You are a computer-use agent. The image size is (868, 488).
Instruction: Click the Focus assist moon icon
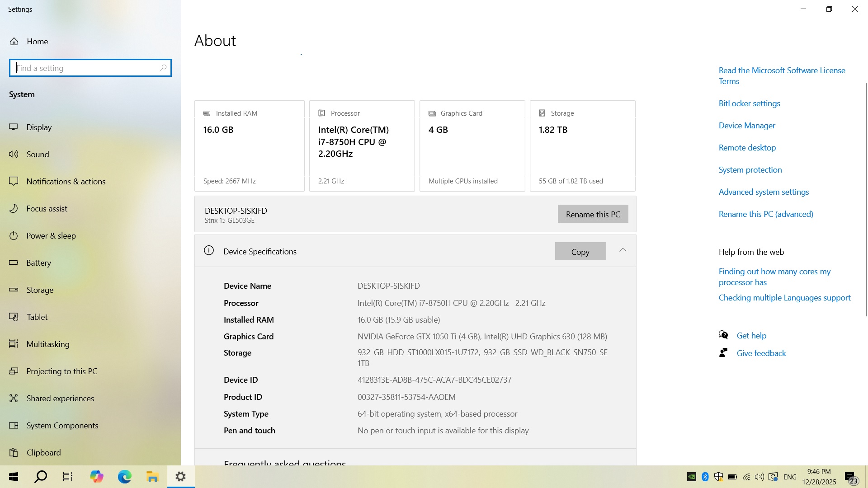click(14, 209)
